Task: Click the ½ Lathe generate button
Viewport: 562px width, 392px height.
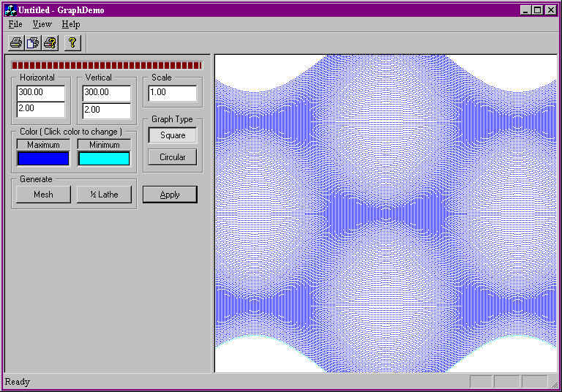Action: pyautogui.click(x=104, y=195)
